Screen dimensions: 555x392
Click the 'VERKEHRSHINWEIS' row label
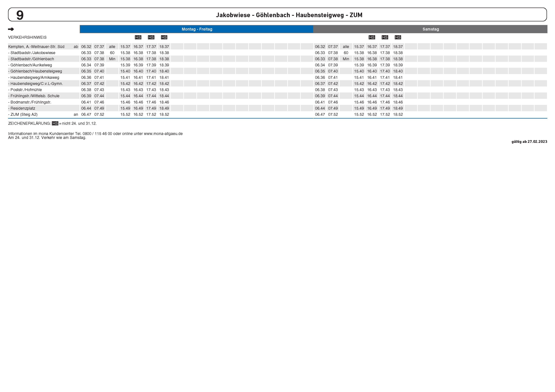[27, 37]
